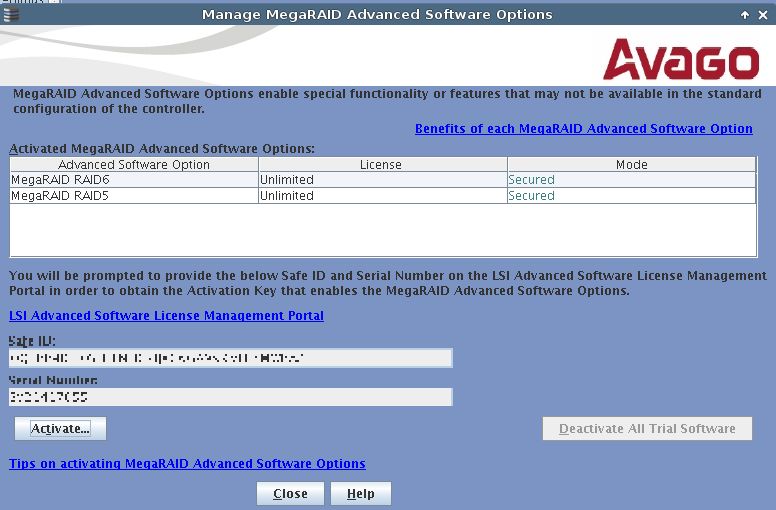Select the MegaRAID RAID5 row
776x510 pixels.
pyautogui.click(x=383, y=195)
